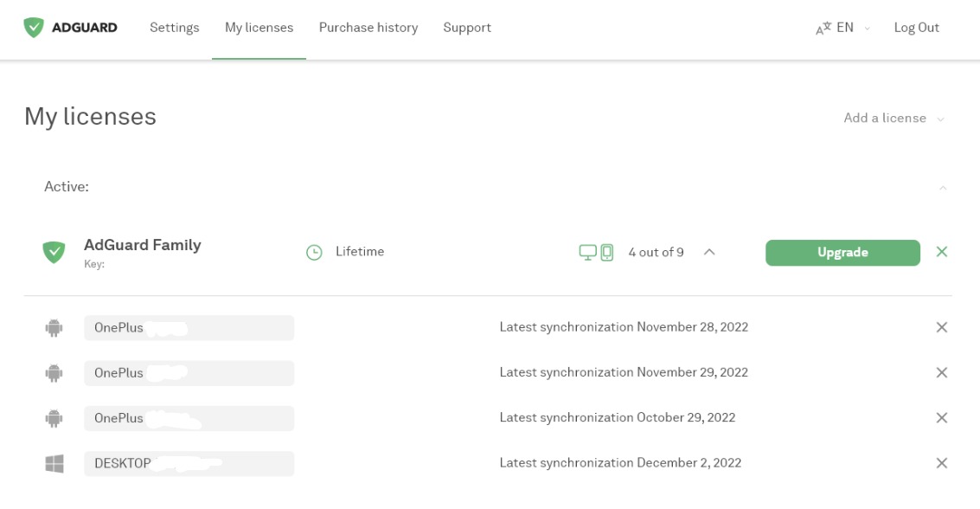Screen dimensions: 980x509
Task: Remove the DESKTOP device from license
Action: click(x=942, y=463)
